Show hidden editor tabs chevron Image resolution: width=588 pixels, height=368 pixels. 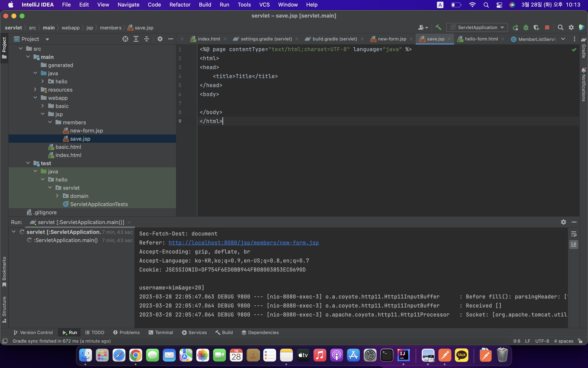click(563, 39)
